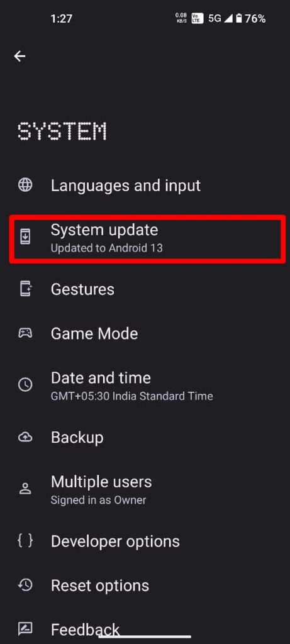Viewport: 290px width, 644px height.
Task: Tap the Feedback message icon
Action: [x=25, y=628]
